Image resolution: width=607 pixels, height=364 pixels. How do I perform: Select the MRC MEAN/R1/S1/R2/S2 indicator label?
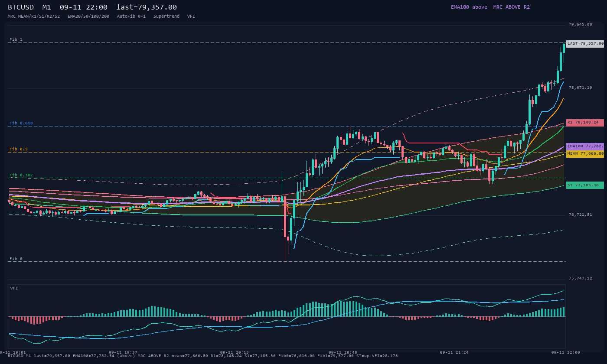coord(34,16)
